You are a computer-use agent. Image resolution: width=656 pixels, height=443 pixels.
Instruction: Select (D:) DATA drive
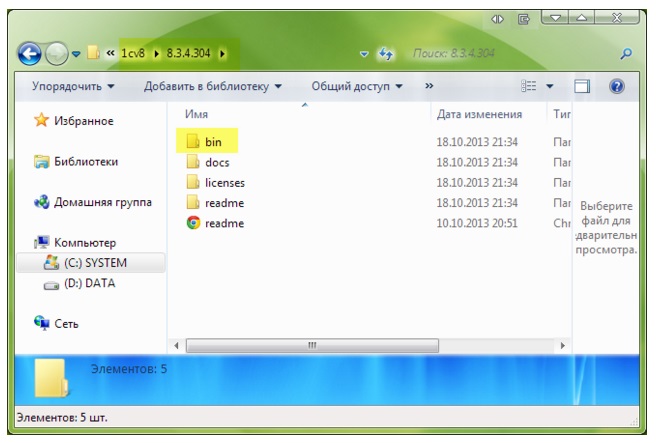[x=90, y=283]
